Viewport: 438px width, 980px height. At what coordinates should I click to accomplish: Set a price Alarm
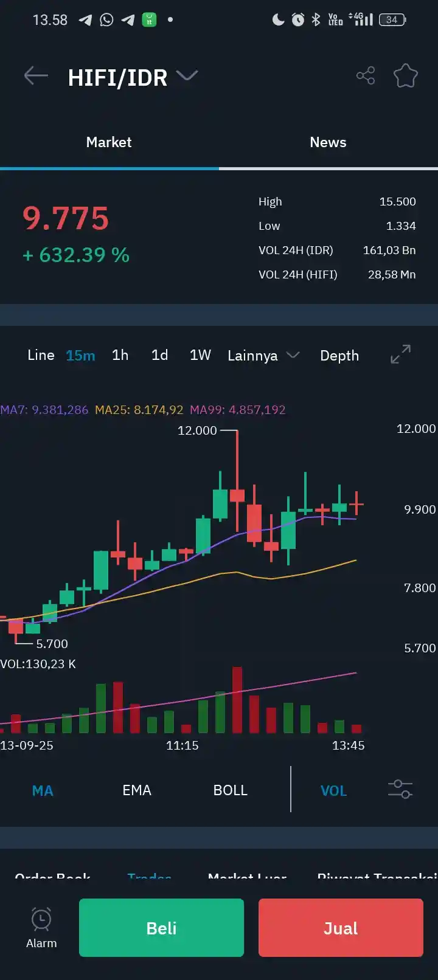pos(41,928)
